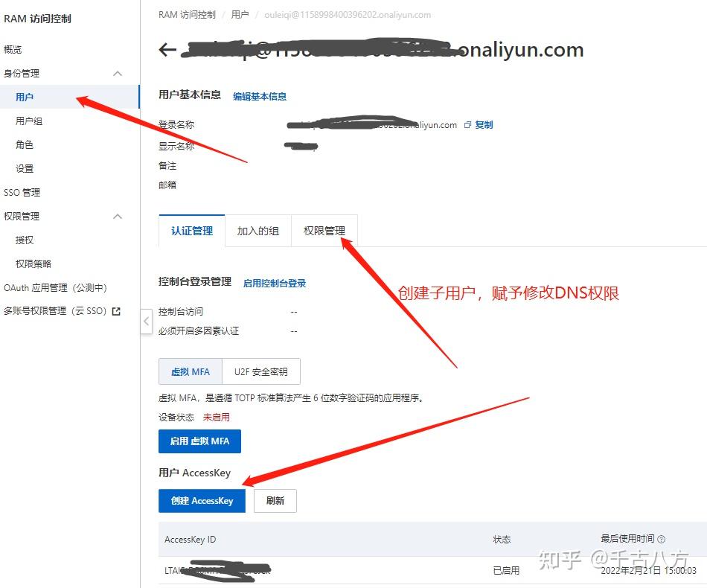The width and height of the screenshot is (707, 588).
Task: Open 用户组 in the sidebar
Action: click(29, 121)
